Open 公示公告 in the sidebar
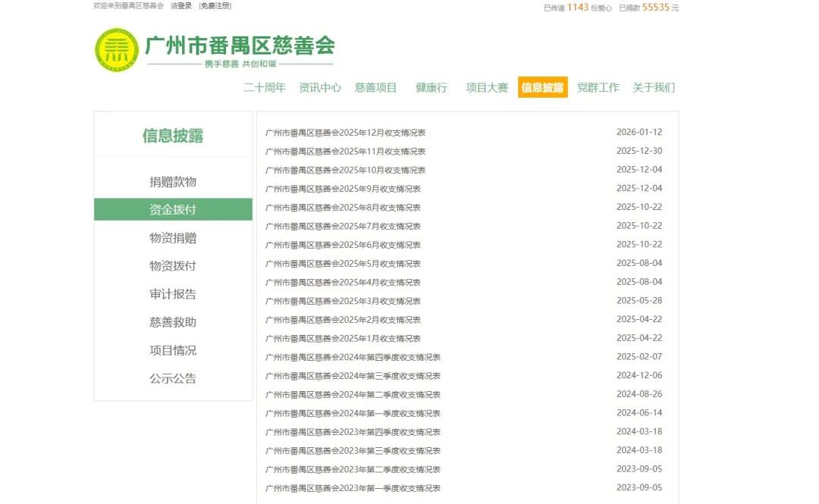Image resolution: width=819 pixels, height=504 pixels. point(173,378)
